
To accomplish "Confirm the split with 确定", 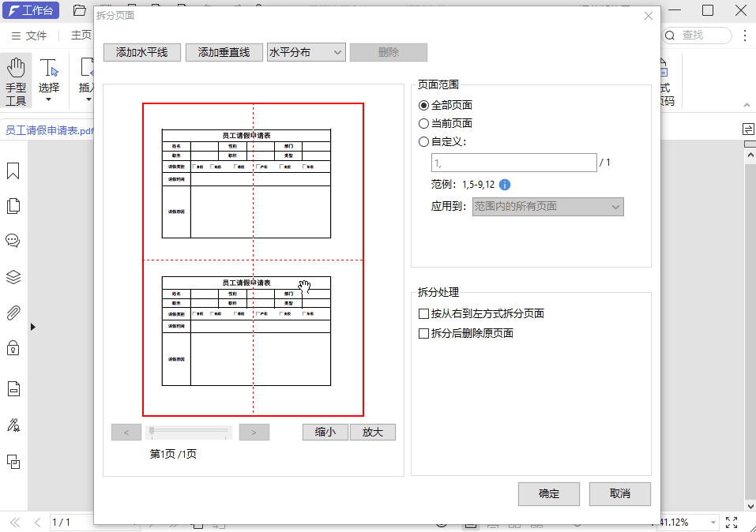I will click(548, 493).
